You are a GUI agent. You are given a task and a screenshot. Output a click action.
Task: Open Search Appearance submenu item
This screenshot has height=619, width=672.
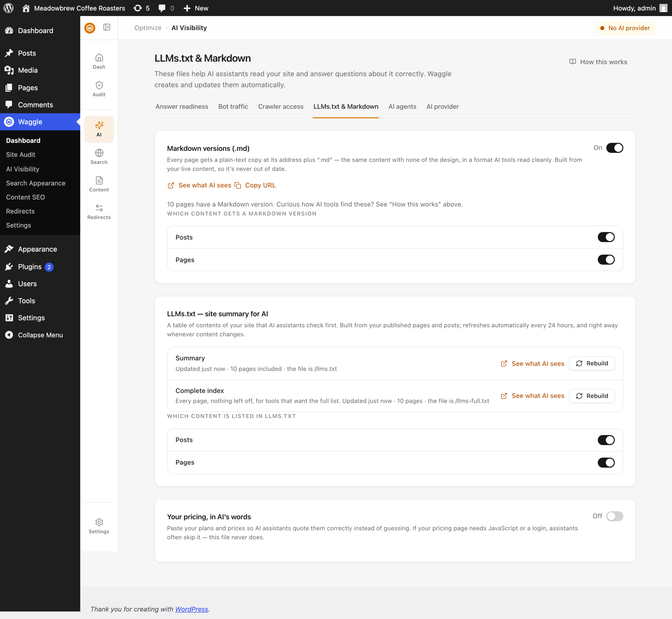pos(35,183)
